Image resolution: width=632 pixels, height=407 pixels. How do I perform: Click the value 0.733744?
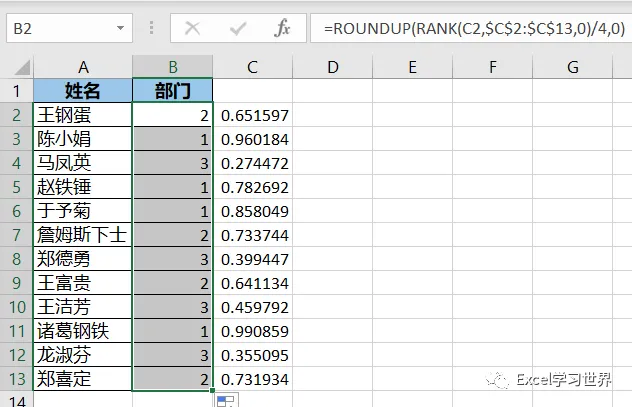coord(253,235)
